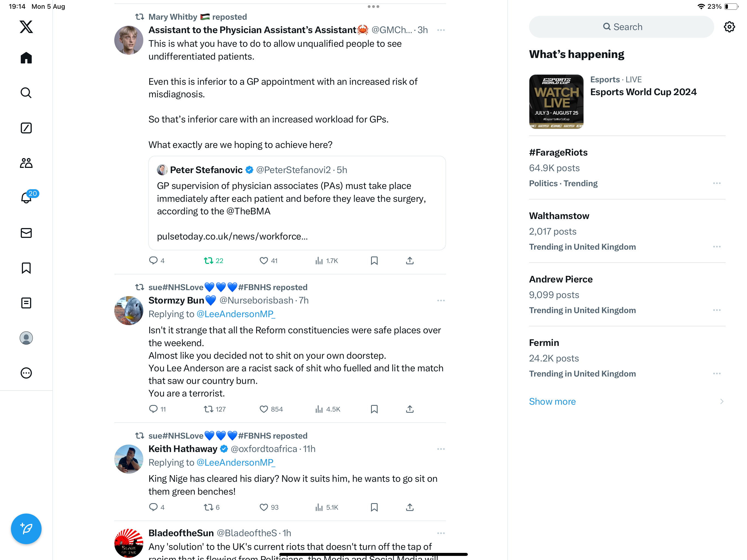Click the Search input field

click(621, 27)
